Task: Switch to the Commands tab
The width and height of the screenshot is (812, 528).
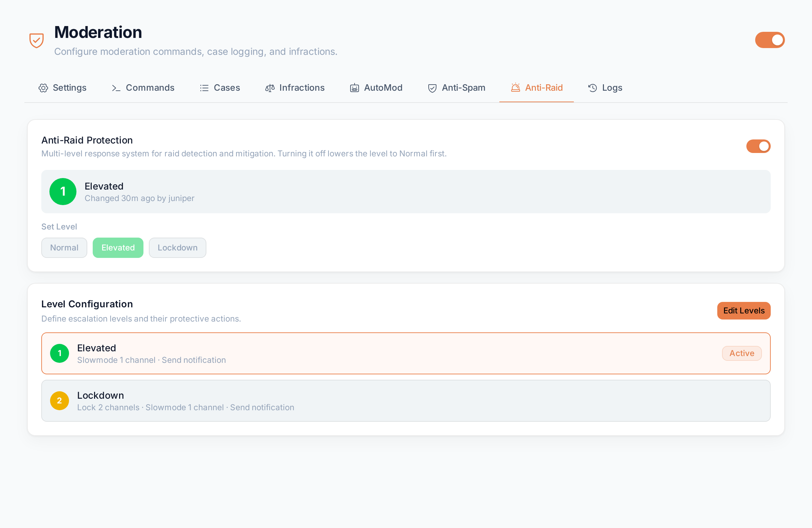Action: click(x=143, y=88)
